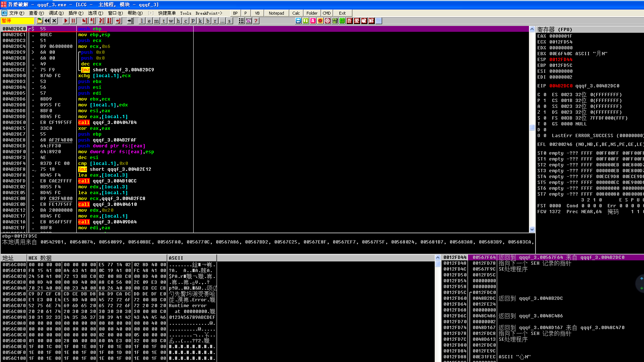
Task: Click the ASCII column header in the dump
Action: coord(192,258)
